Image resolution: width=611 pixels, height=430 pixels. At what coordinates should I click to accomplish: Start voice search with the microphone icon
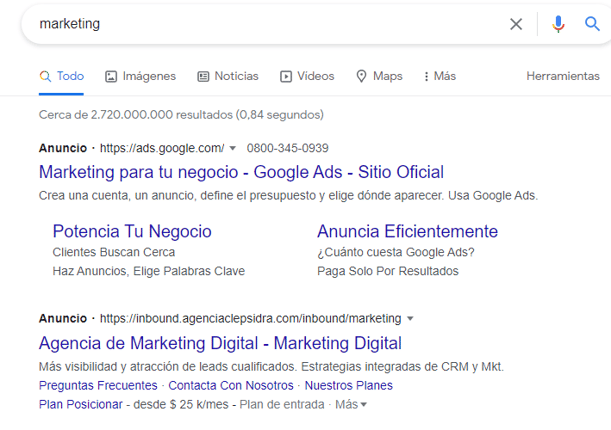click(x=558, y=24)
